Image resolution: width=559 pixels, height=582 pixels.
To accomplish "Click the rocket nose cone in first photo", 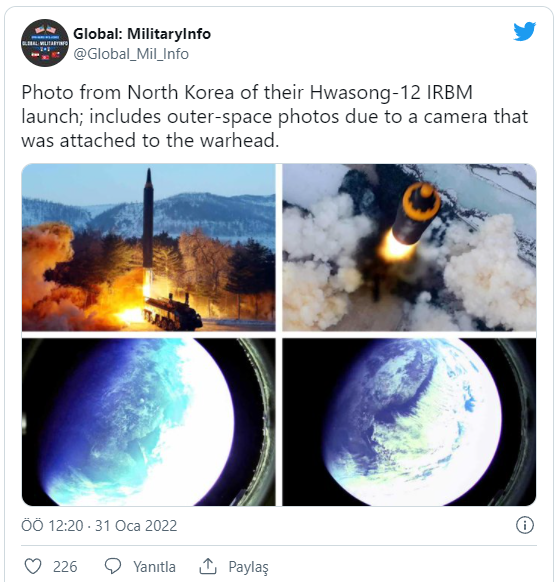I will (x=149, y=177).
